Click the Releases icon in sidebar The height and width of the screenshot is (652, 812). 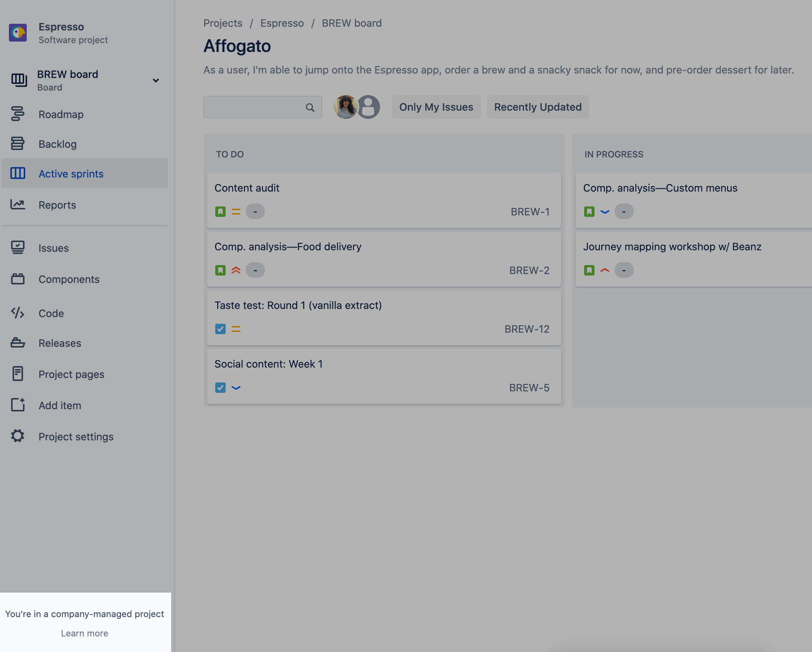[18, 343]
